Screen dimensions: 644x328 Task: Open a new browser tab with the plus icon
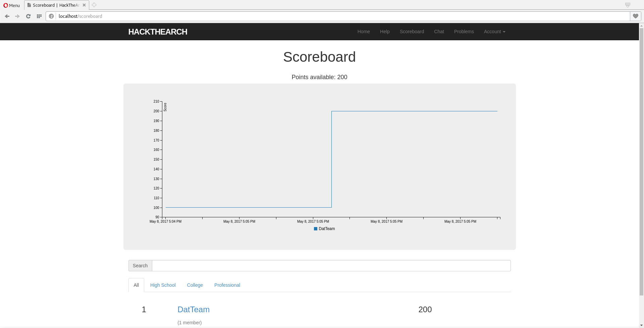(94, 5)
